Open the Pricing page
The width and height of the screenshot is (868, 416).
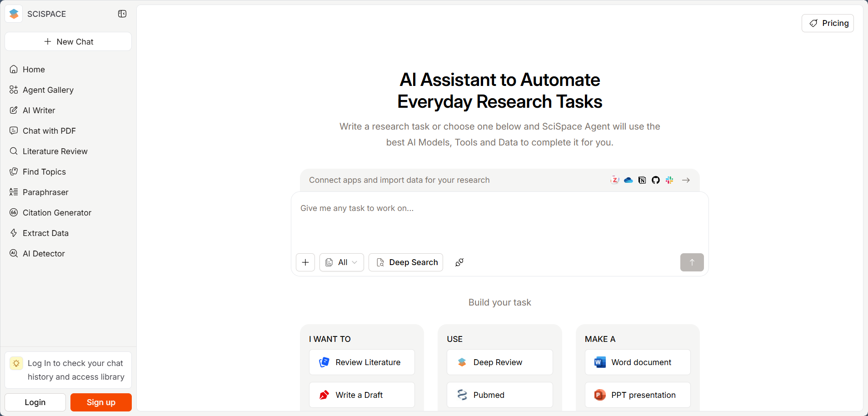pyautogui.click(x=828, y=23)
